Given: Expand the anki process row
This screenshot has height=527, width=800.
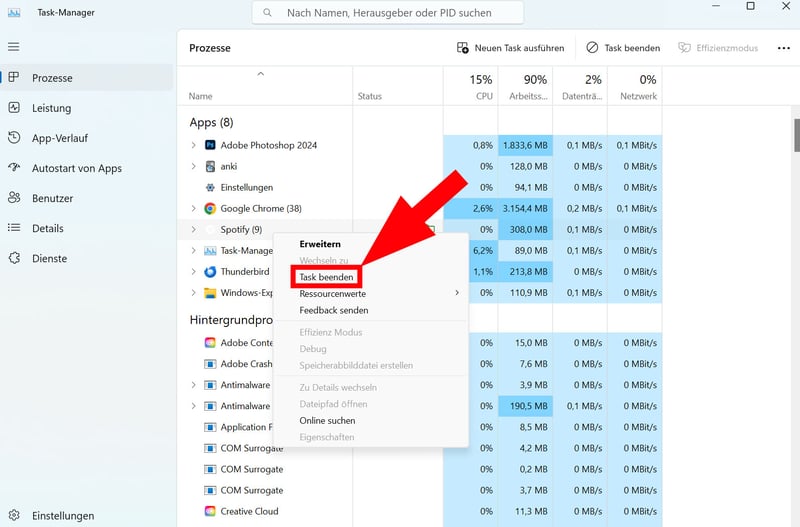Looking at the screenshot, I should coord(194,166).
